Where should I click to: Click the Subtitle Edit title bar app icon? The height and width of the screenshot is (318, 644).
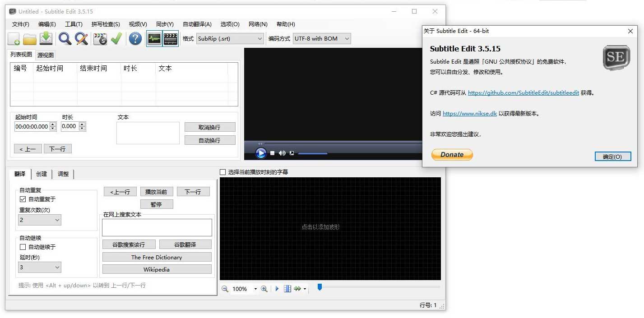13,11
